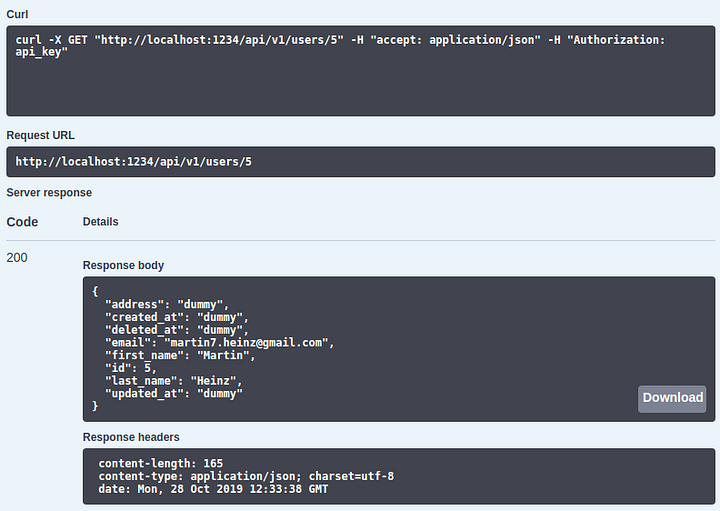Click the email value martin7.heinz@gmail.com

(246, 343)
